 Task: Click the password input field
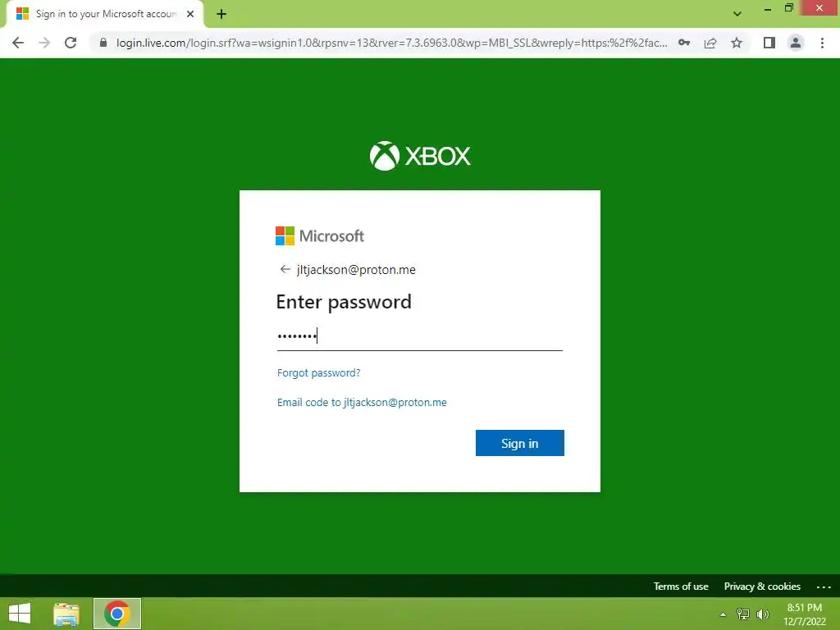click(419, 336)
